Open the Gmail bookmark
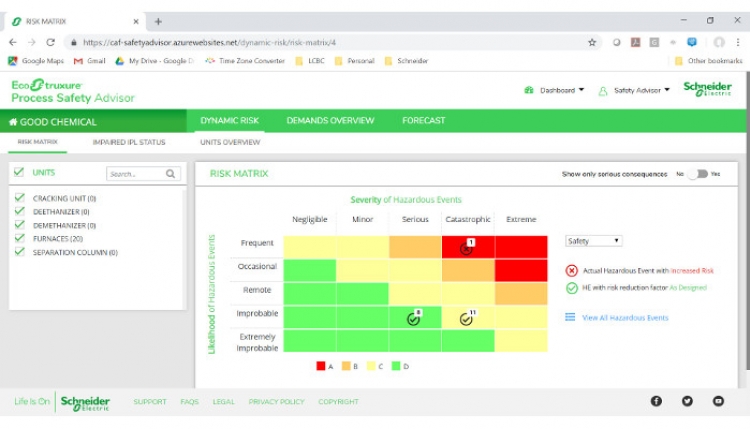This screenshot has height=429, width=750. pos(89,61)
